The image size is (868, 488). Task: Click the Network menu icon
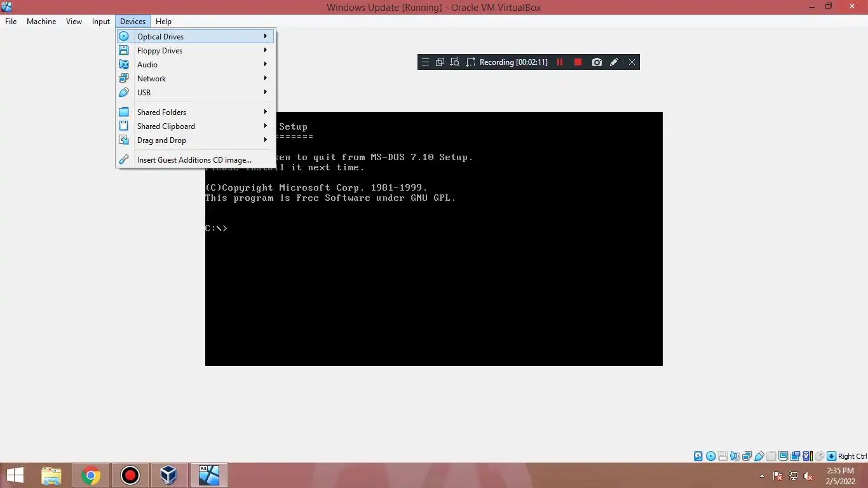tap(124, 78)
